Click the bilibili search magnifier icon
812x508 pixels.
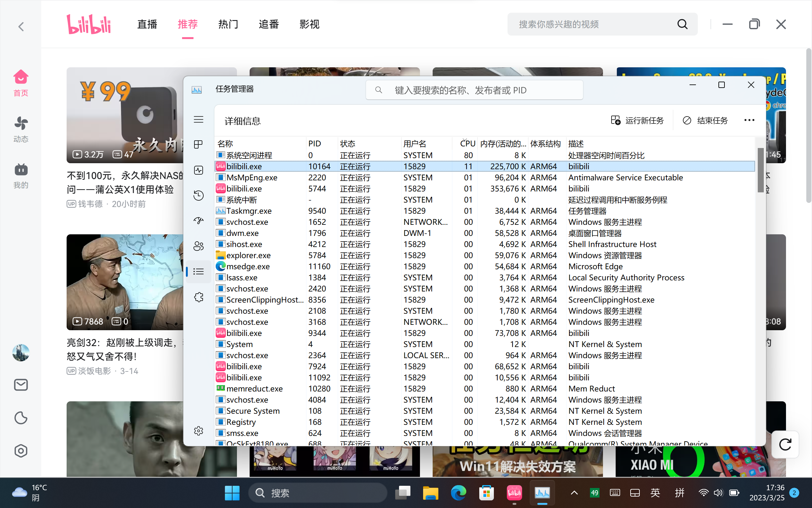(683, 24)
